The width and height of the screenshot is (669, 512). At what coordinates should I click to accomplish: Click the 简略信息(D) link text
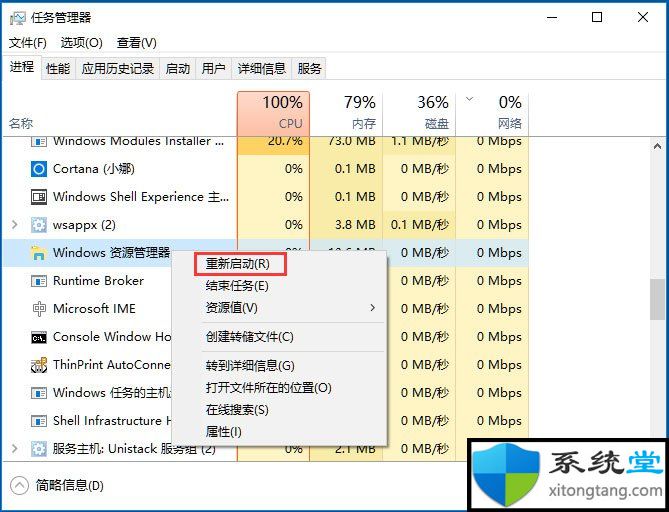point(70,486)
